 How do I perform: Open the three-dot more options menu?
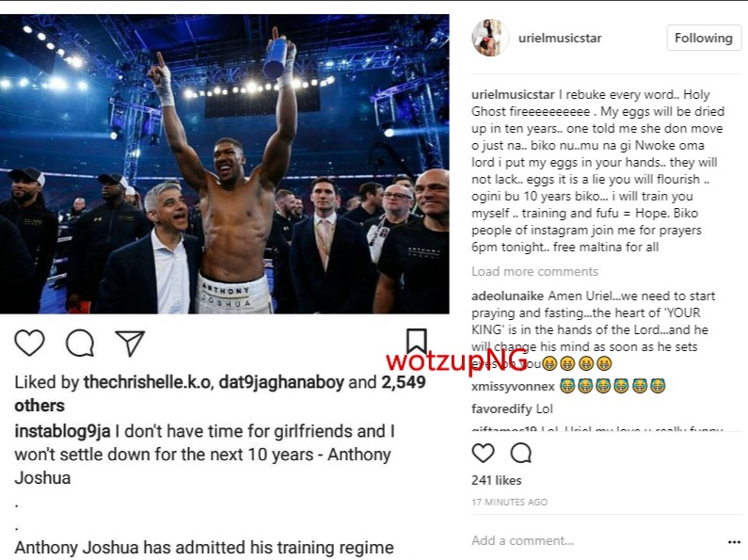pos(734,542)
